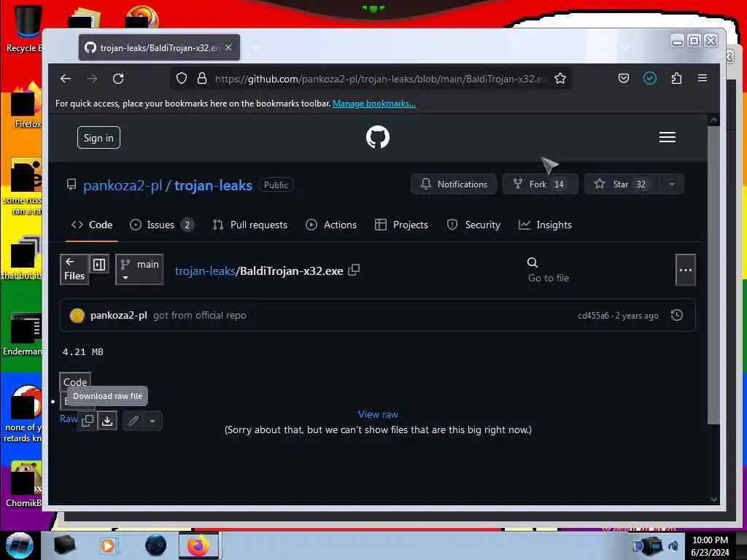Copy the file path icon next to BaldiTrojan-x32.exe
Image resolution: width=747 pixels, height=560 pixels.
(354, 270)
